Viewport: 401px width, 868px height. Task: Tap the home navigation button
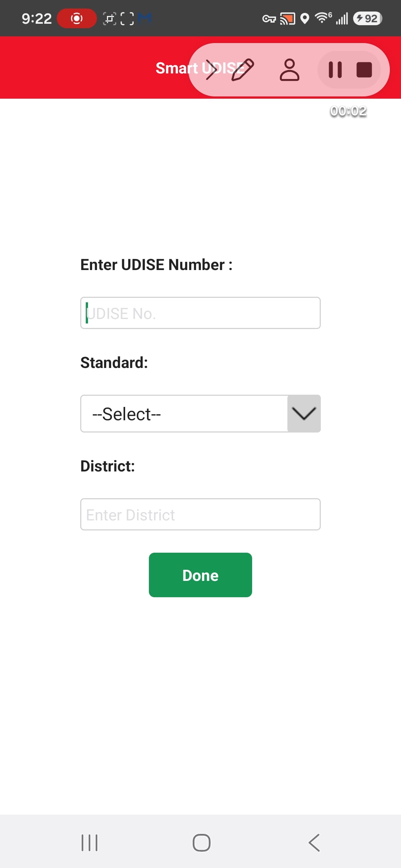(202, 843)
